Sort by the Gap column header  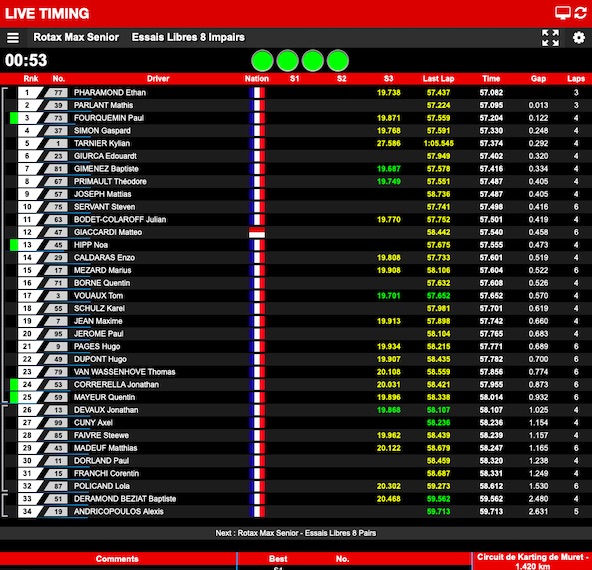coord(538,79)
